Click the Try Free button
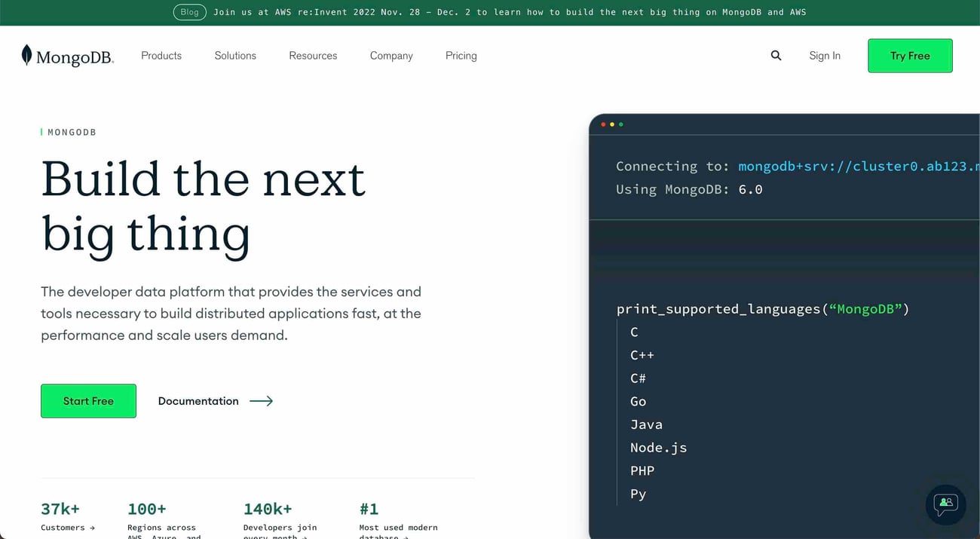Viewport: 980px width, 539px height. click(910, 56)
